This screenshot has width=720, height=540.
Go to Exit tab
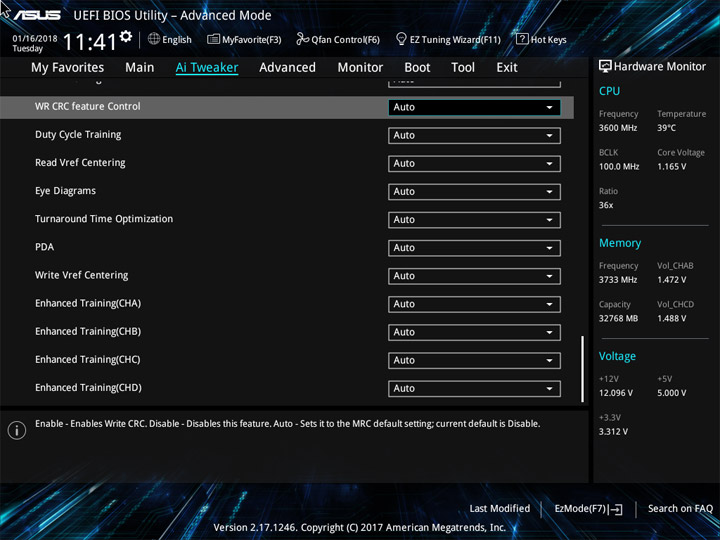[x=507, y=68]
